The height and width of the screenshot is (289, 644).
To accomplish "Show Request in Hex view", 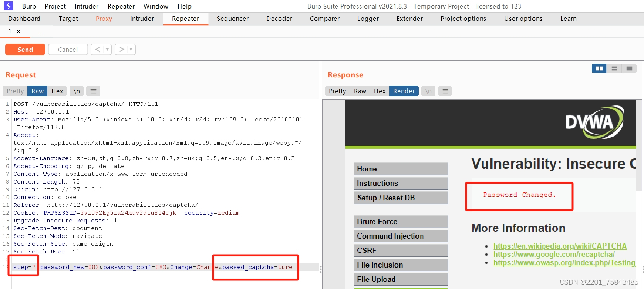I will point(57,91).
